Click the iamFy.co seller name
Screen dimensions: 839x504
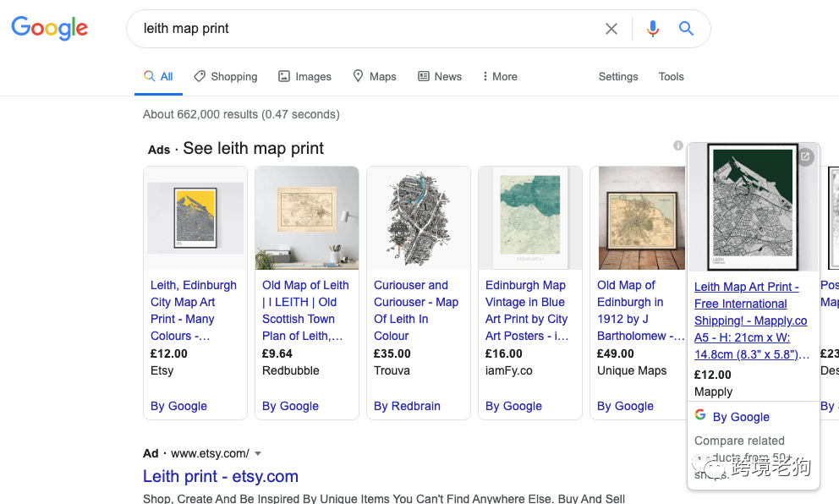(x=509, y=370)
